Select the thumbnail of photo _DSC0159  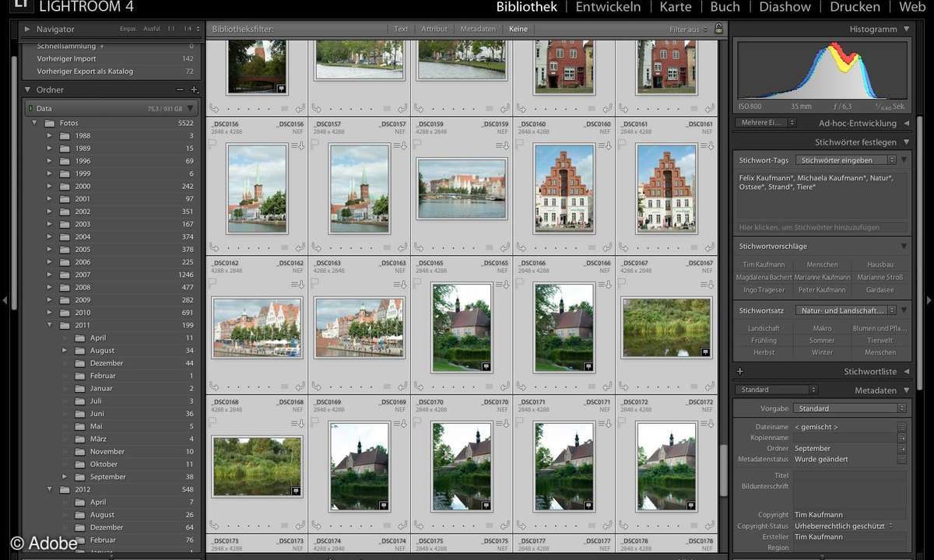[462, 189]
